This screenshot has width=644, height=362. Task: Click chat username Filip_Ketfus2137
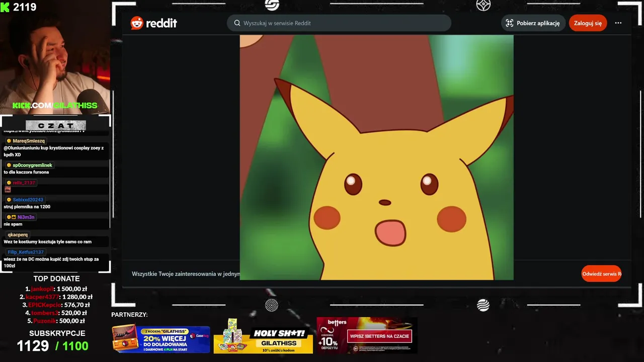(26, 252)
